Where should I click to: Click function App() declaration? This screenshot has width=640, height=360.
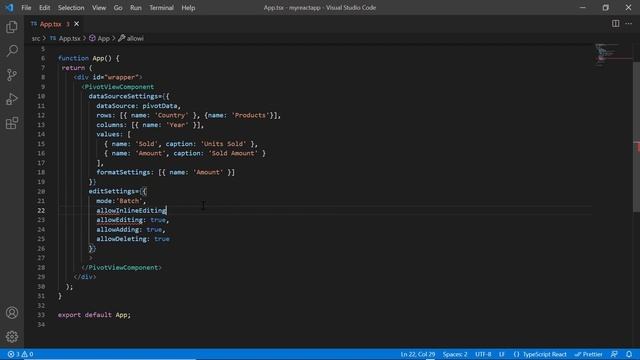click(x=89, y=58)
